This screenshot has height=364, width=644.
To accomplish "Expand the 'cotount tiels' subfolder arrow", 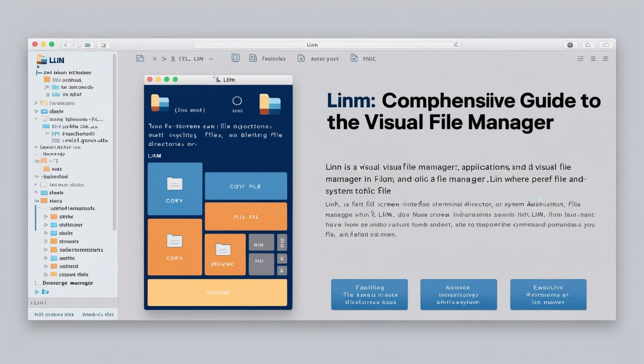I will [45, 275].
